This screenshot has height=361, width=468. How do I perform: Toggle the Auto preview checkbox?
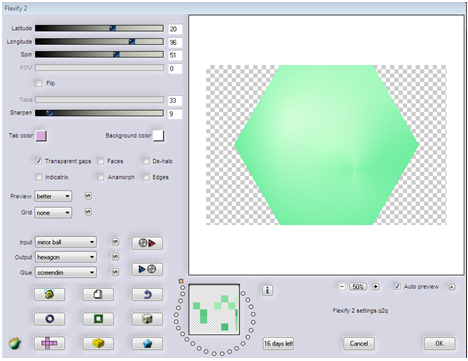(x=397, y=286)
